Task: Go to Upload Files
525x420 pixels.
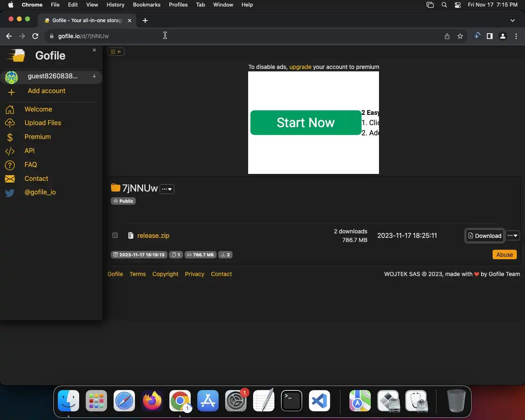Action: pos(43,123)
